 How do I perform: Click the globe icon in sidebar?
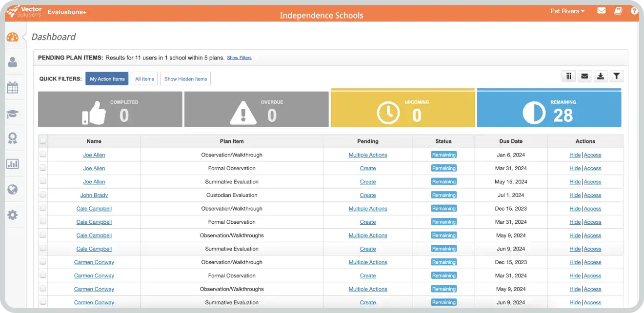point(13,189)
